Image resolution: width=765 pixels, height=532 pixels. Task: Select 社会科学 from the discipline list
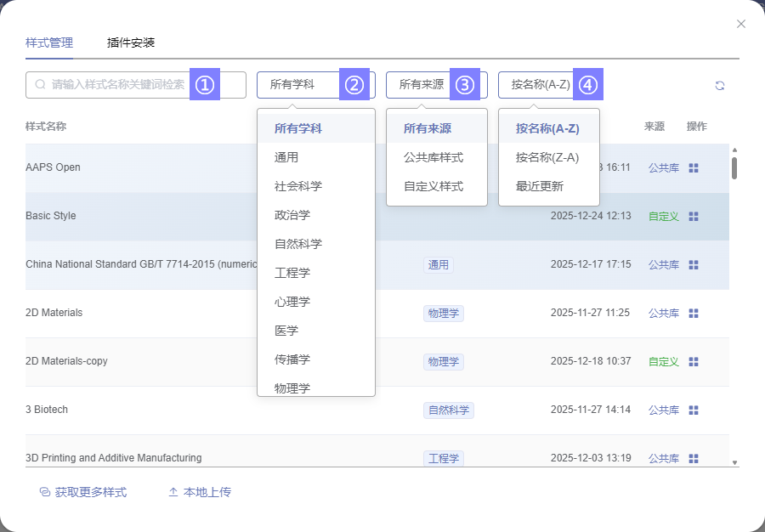click(x=298, y=186)
